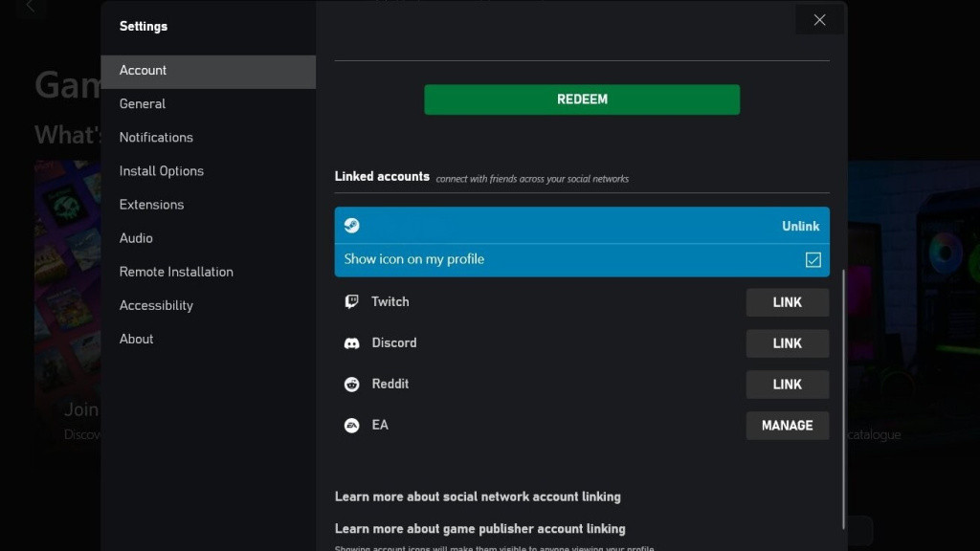Toggle the Show icon on my profile checkbox
The image size is (980, 551).
[x=813, y=260]
